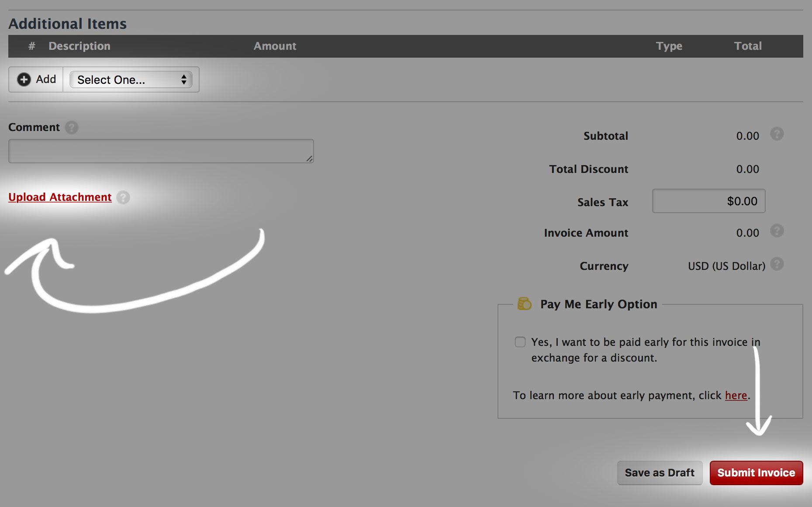
Task: Click the Invoice Amount label
Action: [x=586, y=233]
